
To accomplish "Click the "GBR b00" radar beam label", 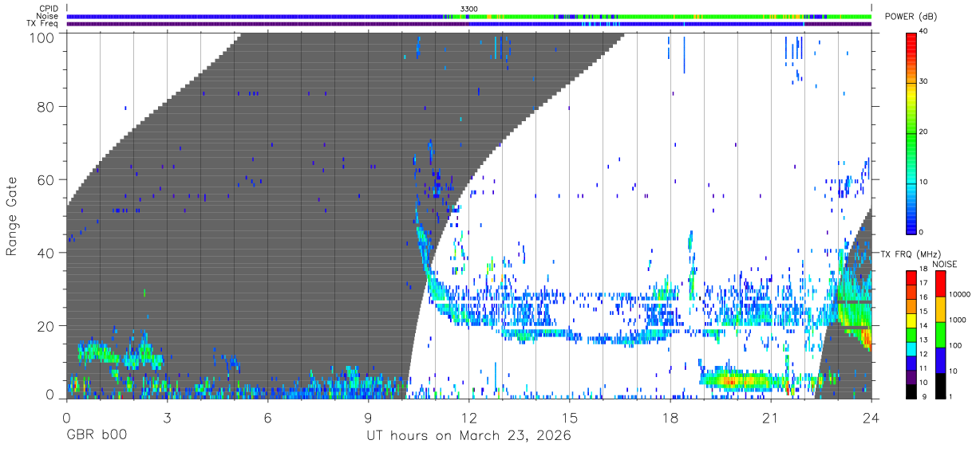I will click(x=97, y=436).
